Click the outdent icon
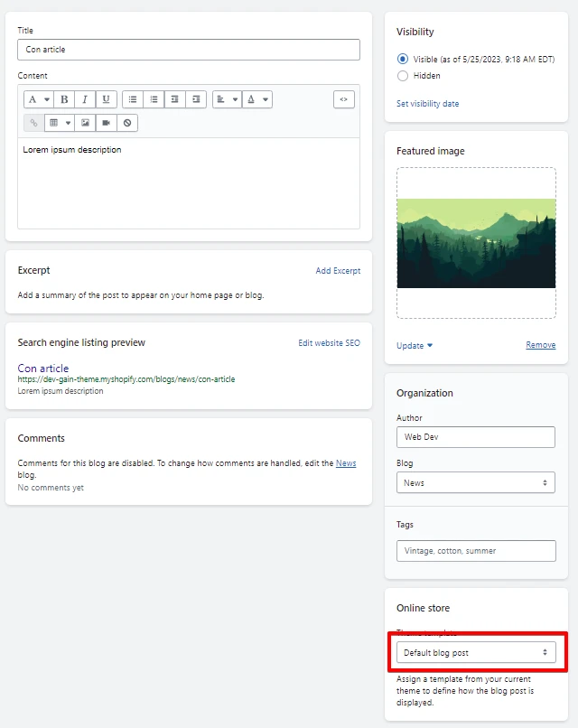The width and height of the screenshot is (578, 728). point(174,99)
